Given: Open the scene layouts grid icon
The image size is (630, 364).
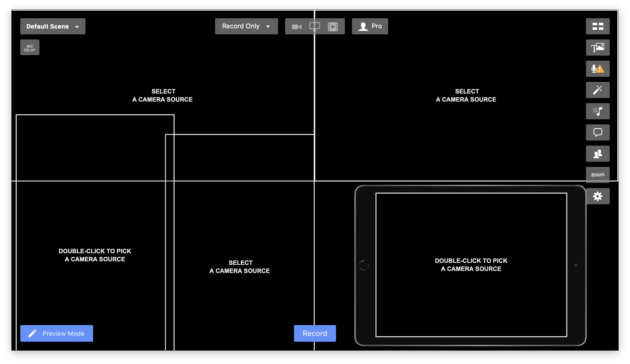Looking at the screenshot, I should [598, 26].
